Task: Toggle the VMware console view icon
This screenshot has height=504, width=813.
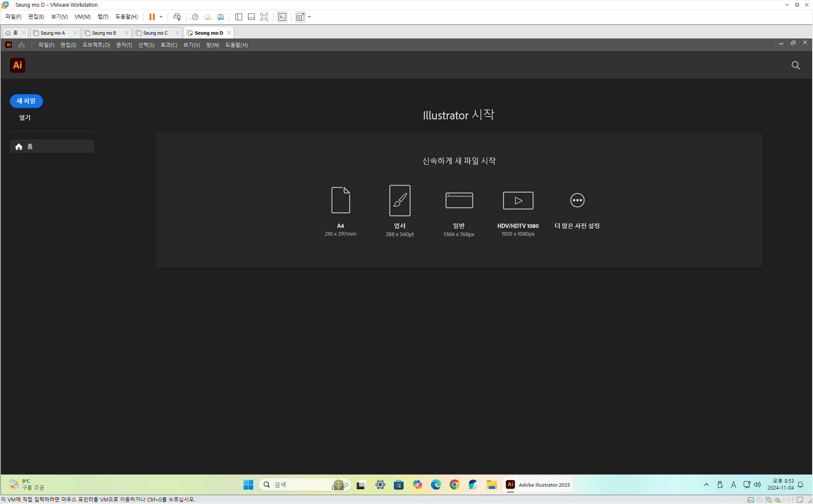Action: tap(282, 17)
